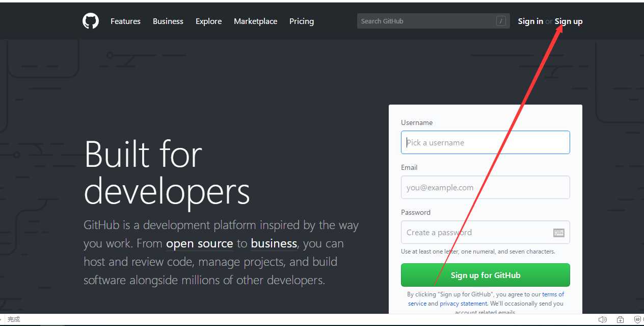Viewport: 644px width, 326px height.
Task: Click the GitHub Octocat logo
Action: coord(91,21)
